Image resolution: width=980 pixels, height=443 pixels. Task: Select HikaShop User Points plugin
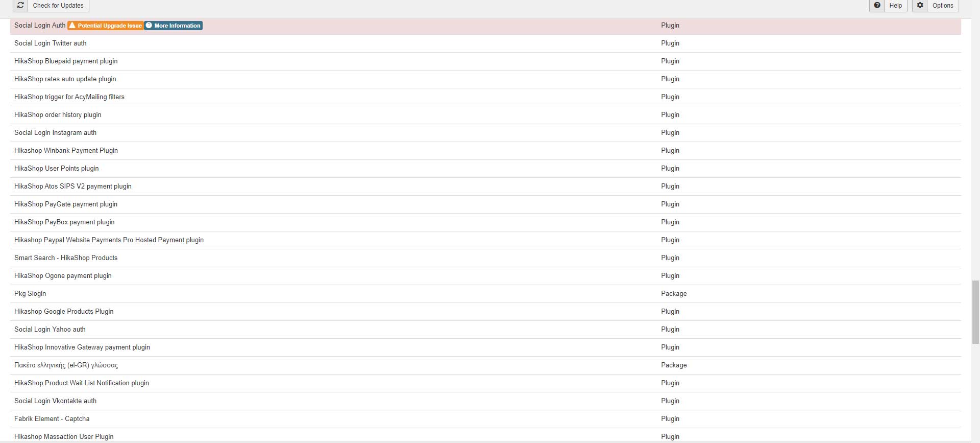point(57,168)
